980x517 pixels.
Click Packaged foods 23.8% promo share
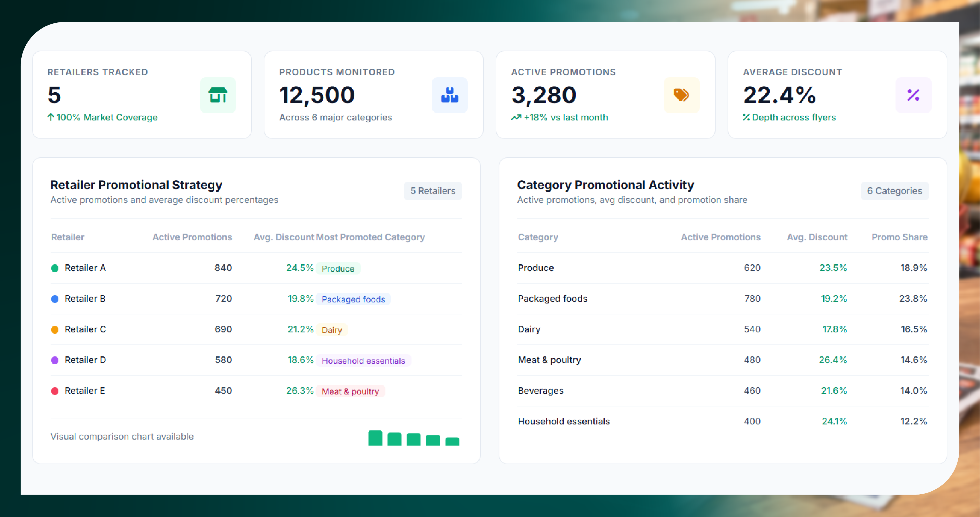[913, 299]
